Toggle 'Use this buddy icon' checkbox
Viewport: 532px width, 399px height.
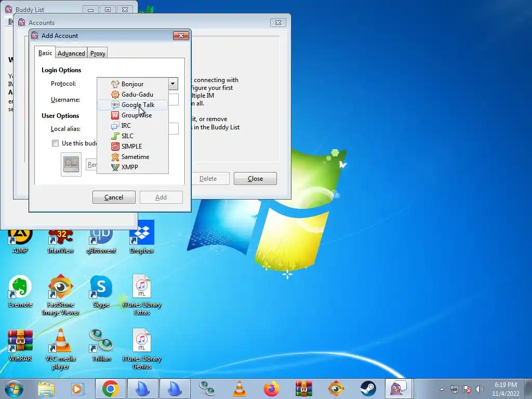click(x=55, y=143)
